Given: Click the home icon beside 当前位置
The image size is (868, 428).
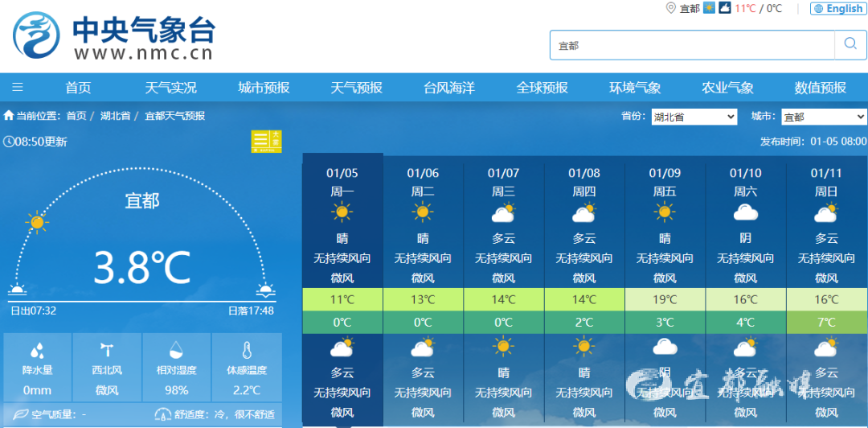Looking at the screenshot, I should pos(9,116).
